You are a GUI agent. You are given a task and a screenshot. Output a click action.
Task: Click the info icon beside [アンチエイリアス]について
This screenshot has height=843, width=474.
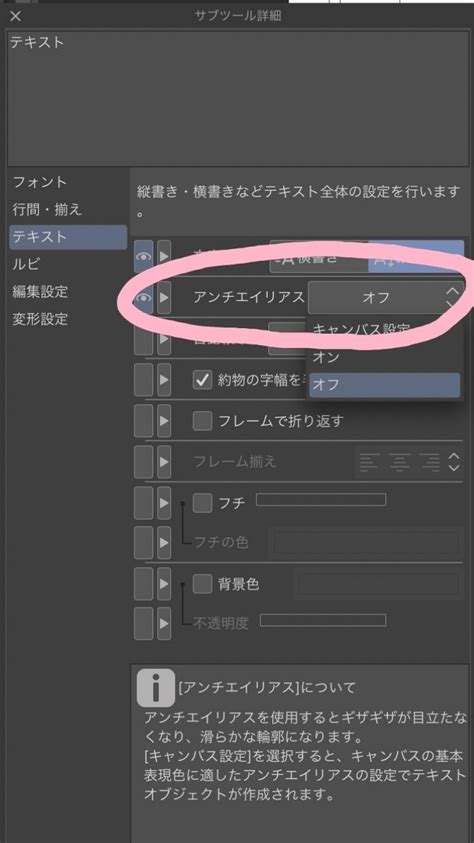point(156,688)
